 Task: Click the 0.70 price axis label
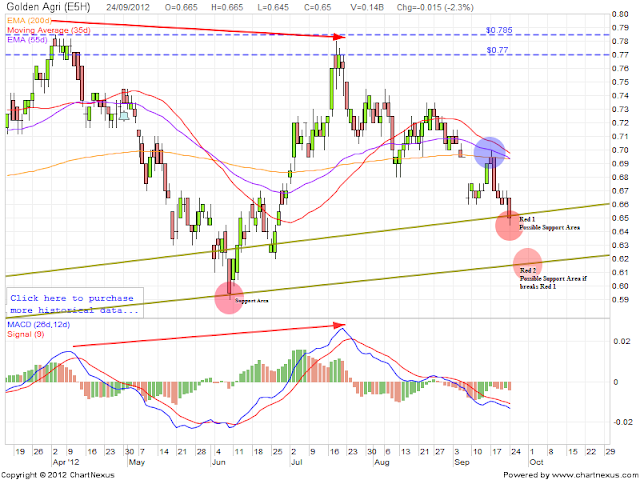point(620,150)
